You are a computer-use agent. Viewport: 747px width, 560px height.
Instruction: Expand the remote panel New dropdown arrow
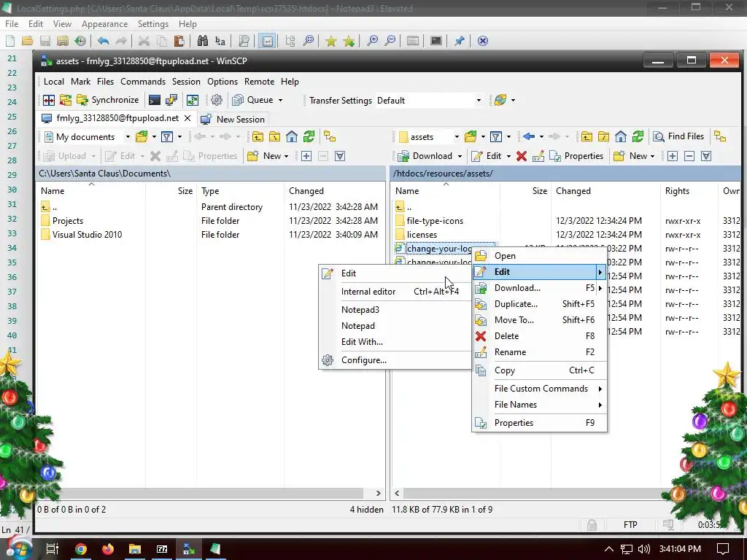click(652, 156)
